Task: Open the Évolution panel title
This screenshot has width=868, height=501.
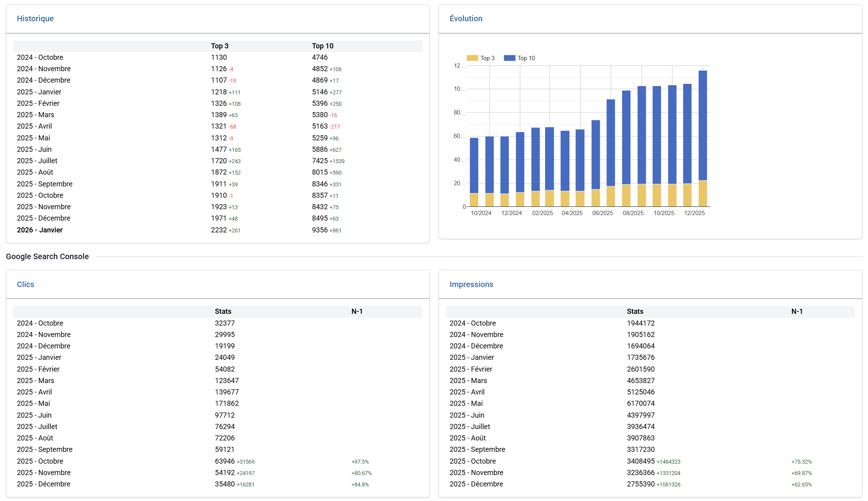Action: (466, 18)
